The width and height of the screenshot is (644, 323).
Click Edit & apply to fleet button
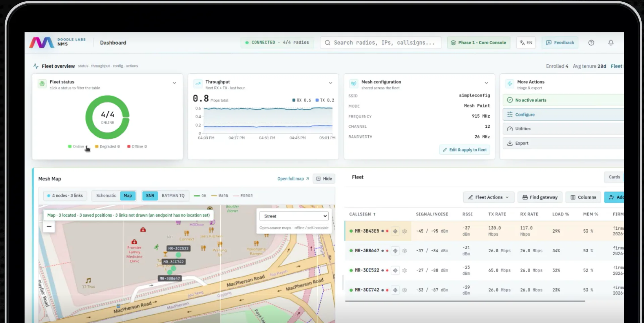tap(465, 150)
